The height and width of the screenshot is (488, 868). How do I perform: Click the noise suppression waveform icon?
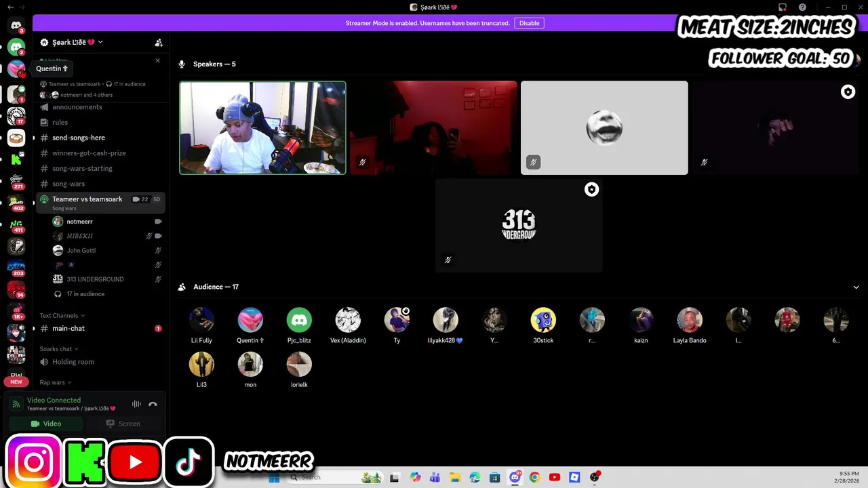(136, 404)
